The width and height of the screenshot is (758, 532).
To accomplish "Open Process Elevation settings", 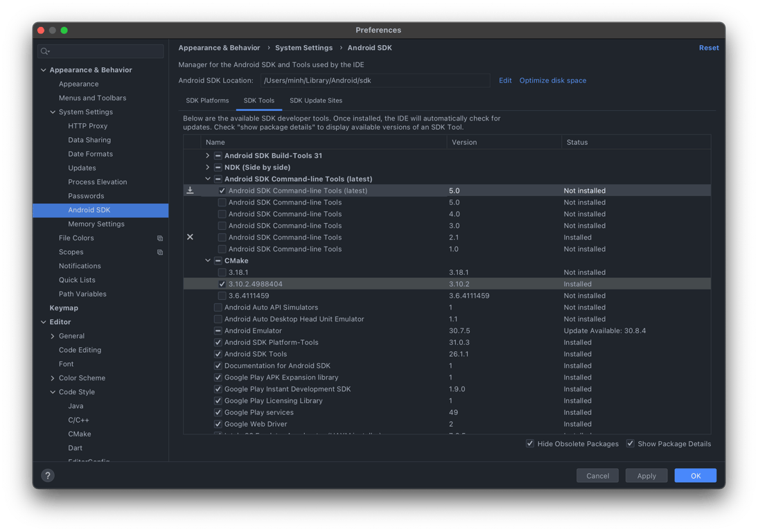I will point(97,182).
